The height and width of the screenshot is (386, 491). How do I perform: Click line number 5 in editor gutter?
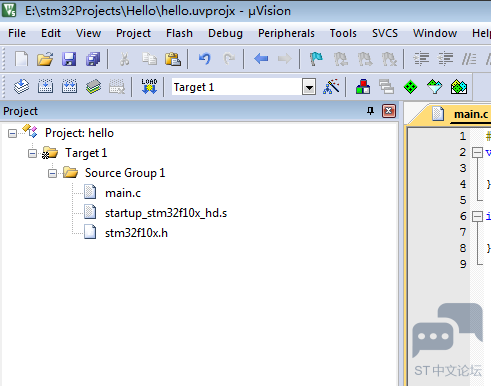[x=463, y=200]
